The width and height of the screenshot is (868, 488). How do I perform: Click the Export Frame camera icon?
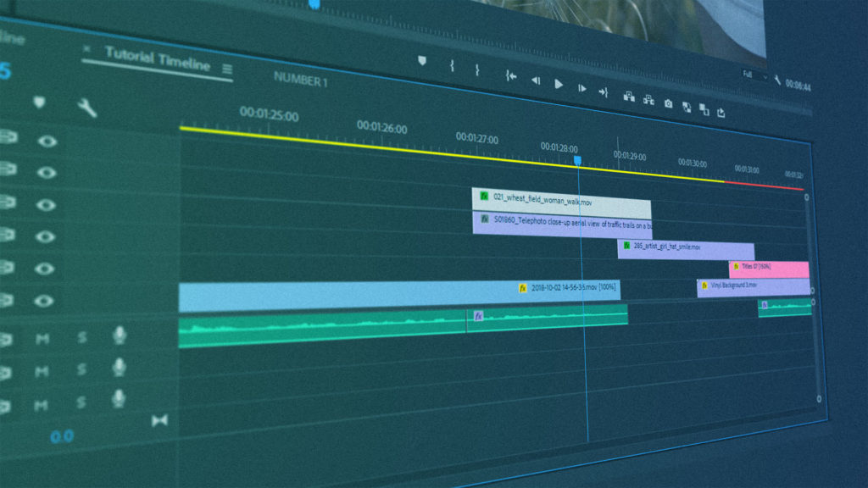(668, 103)
